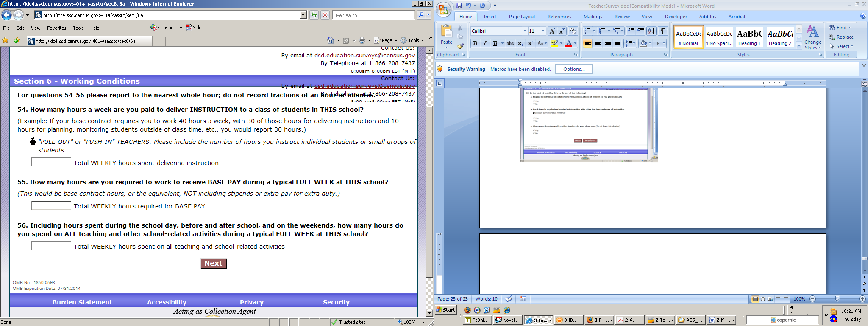This screenshot has height=326, width=868.
Task: Click the Text Highlight Color yellow swatch
Action: tap(554, 43)
